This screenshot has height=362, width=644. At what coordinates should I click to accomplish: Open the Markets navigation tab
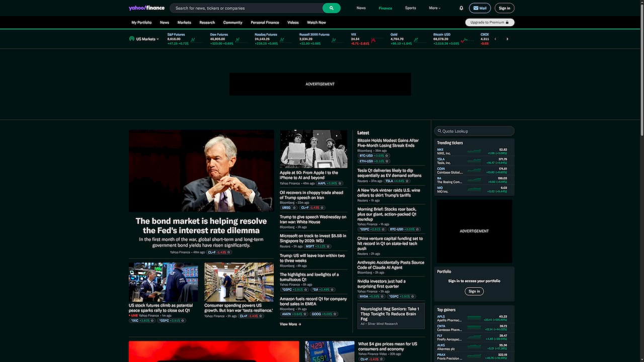pyautogui.click(x=184, y=23)
